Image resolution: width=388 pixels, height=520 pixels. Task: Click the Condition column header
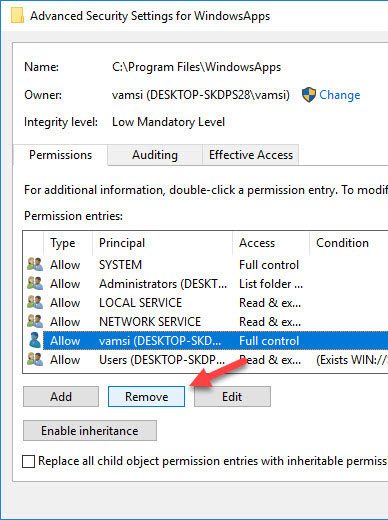(349, 243)
